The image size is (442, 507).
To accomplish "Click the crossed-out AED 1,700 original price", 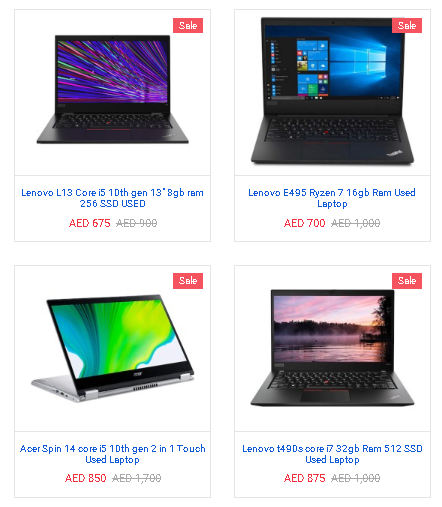I will pyautogui.click(x=136, y=478).
